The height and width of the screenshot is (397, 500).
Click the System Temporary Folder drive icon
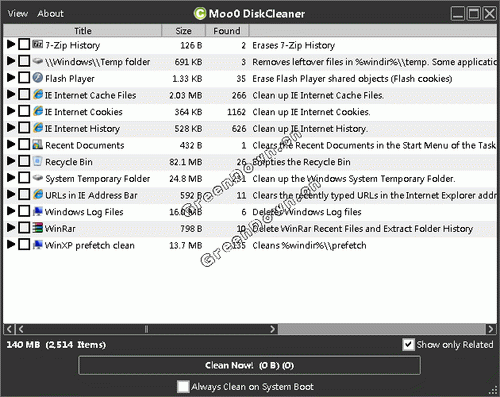pyautogui.click(x=38, y=178)
